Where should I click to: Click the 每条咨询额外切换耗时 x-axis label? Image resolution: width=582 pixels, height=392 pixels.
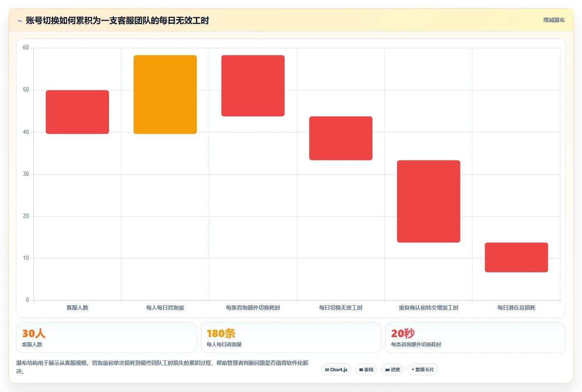[x=253, y=308]
